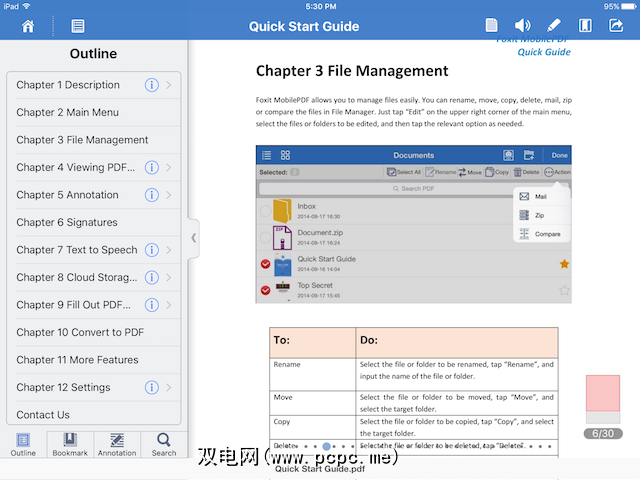Switch to the Annotation tab
Screen dimensions: 640x480
coord(117,445)
